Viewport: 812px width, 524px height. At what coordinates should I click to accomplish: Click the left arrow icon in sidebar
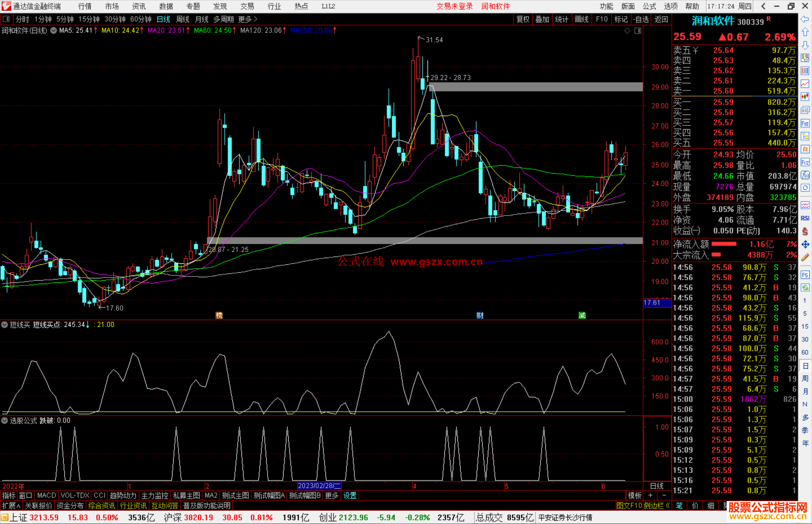(805, 19)
